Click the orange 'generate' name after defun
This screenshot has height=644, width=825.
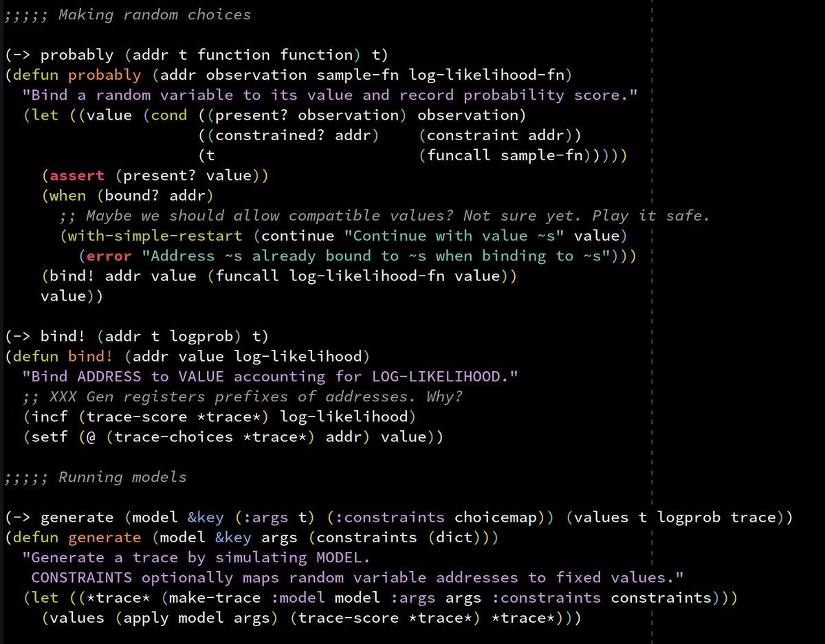coord(104,537)
